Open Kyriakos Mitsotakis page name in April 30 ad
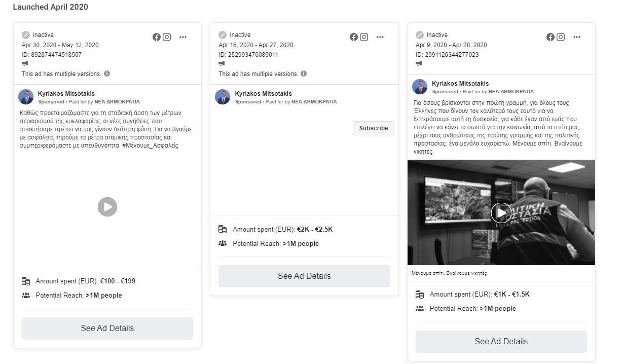 tap(66, 94)
